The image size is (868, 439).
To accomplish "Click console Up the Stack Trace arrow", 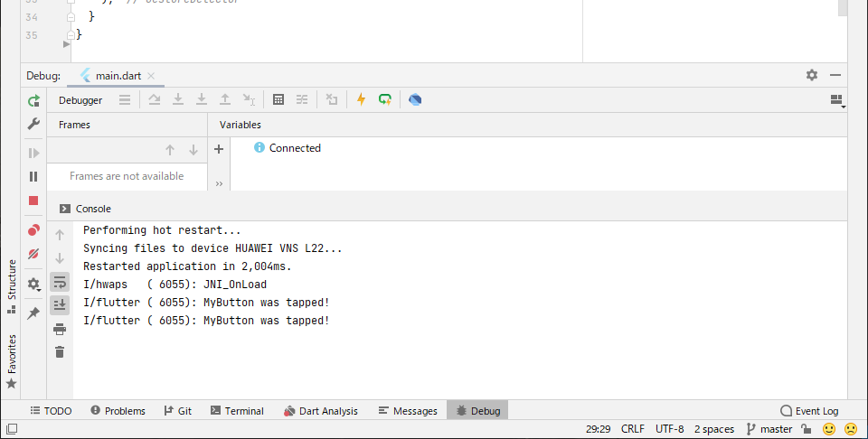I will coord(60,235).
